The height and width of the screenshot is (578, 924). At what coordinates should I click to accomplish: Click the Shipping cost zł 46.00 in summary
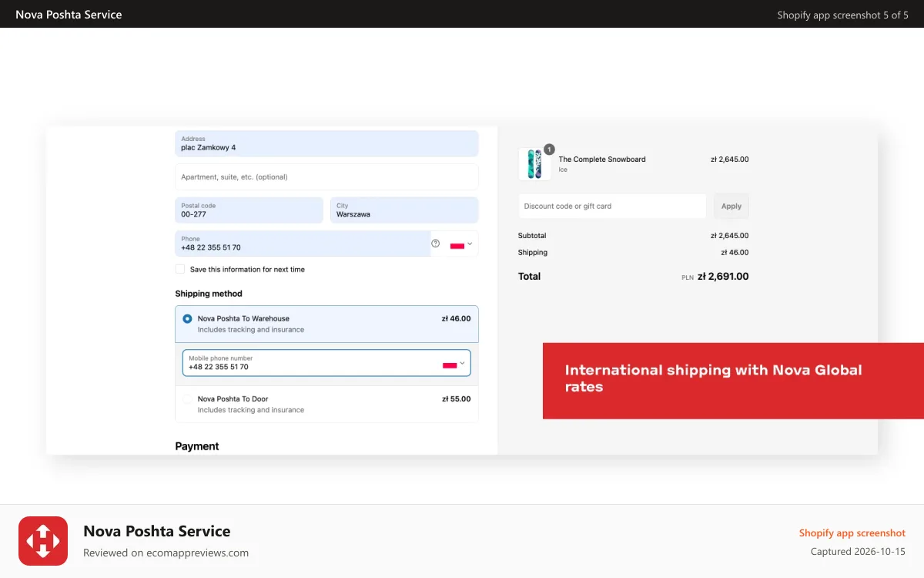735,253
